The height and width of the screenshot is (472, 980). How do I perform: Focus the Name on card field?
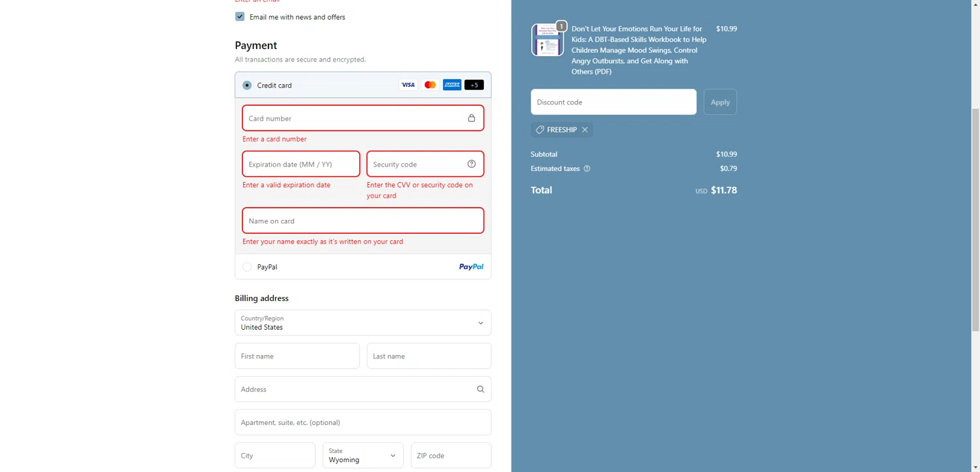pyautogui.click(x=363, y=221)
